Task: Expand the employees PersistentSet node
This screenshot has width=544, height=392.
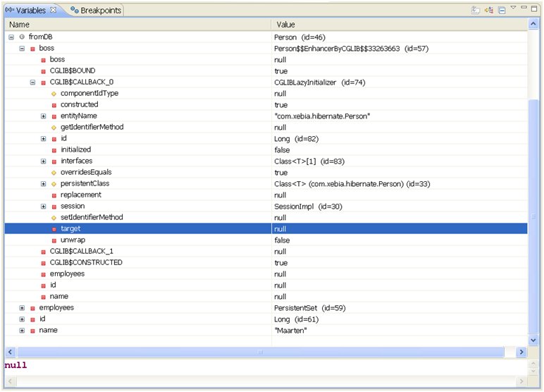Action: pos(22,308)
